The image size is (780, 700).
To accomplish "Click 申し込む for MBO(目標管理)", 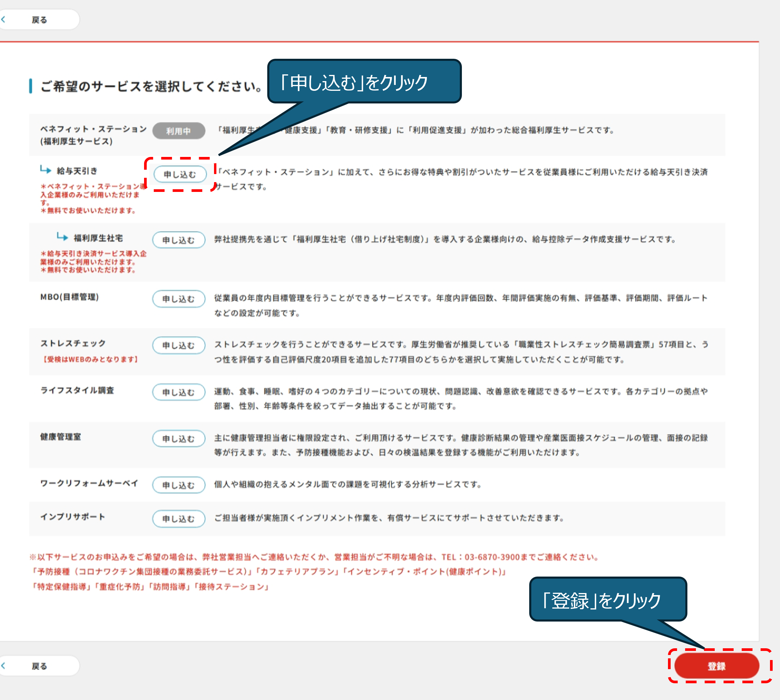I will point(178,299).
